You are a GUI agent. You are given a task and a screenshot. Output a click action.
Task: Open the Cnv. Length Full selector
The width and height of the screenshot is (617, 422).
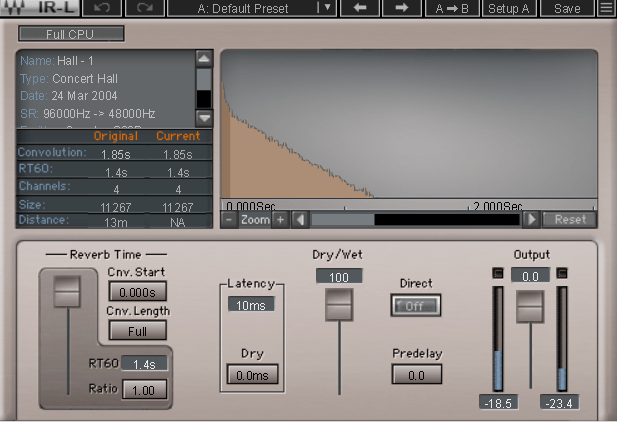coord(138,331)
